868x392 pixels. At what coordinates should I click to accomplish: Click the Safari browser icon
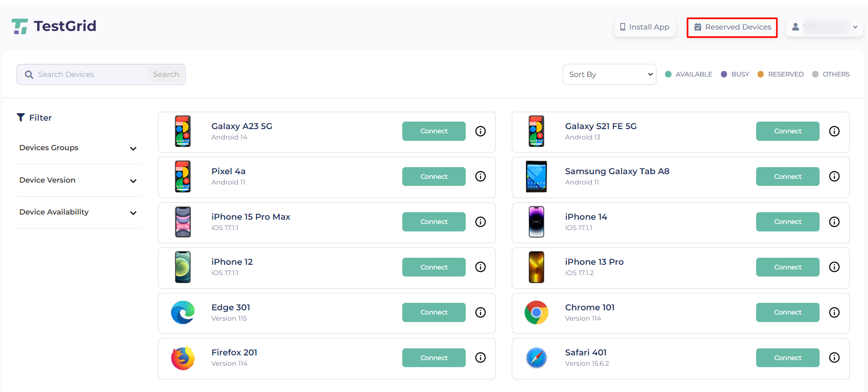click(x=536, y=358)
